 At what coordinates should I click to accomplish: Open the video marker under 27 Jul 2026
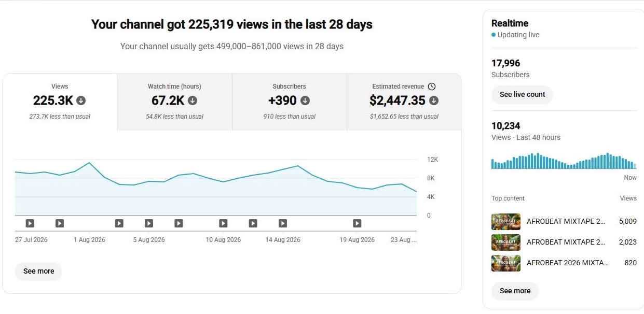[x=30, y=223]
